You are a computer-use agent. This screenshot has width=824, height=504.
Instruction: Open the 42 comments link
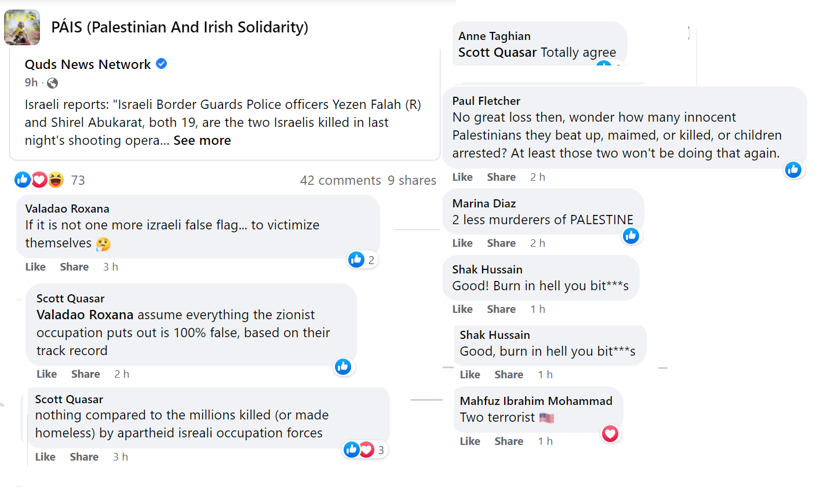(x=340, y=180)
